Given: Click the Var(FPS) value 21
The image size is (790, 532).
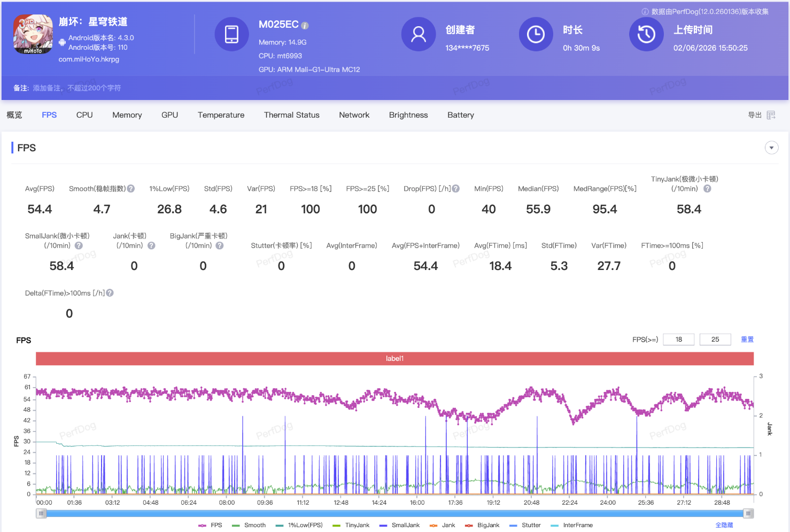Looking at the screenshot, I should pyautogui.click(x=261, y=210).
